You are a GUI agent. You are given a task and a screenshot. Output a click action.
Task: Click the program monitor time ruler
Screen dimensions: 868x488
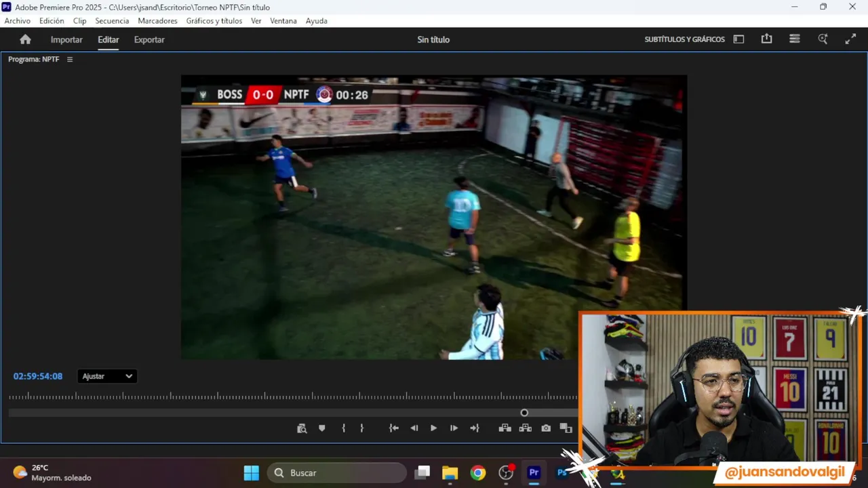[293, 396]
